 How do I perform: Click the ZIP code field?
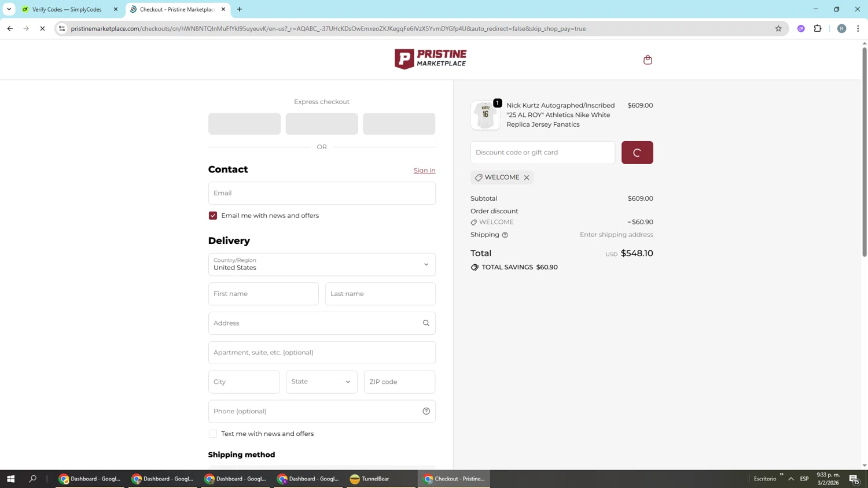tap(399, 382)
